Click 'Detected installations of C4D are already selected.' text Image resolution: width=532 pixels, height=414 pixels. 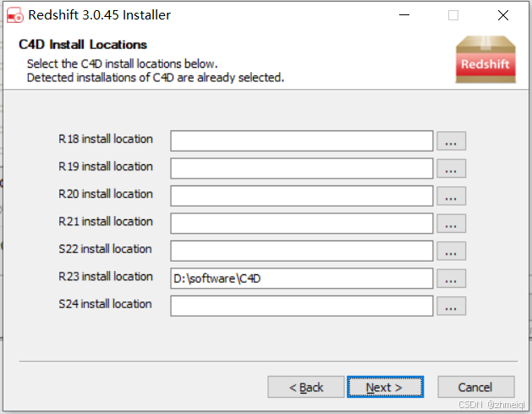click(x=156, y=78)
